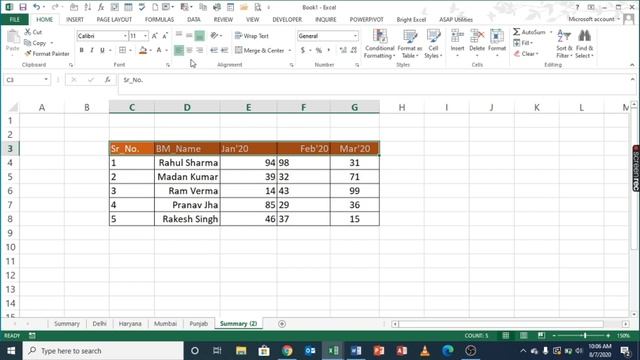Screen dimensions: 640x360
Task: Open Font Color dropdown arrow
Action: click(x=167, y=50)
